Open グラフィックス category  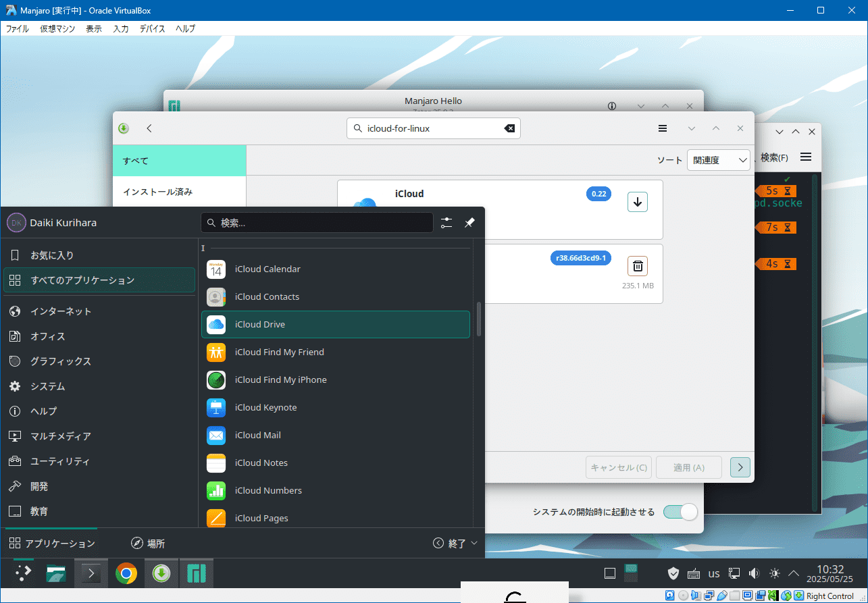[x=99, y=361]
